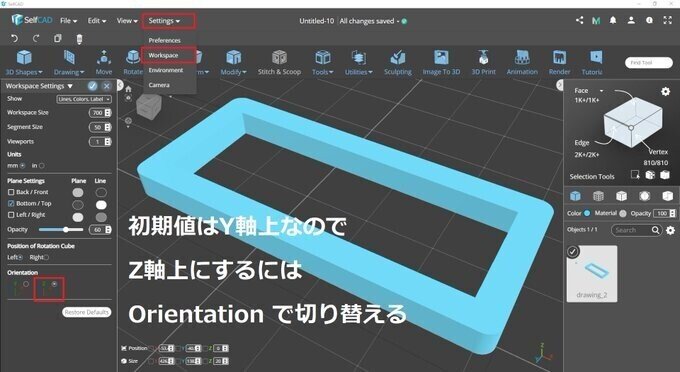Expand the Workspace Settings title arrow
Viewport: 680px width, 372px height.
(70, 86)
